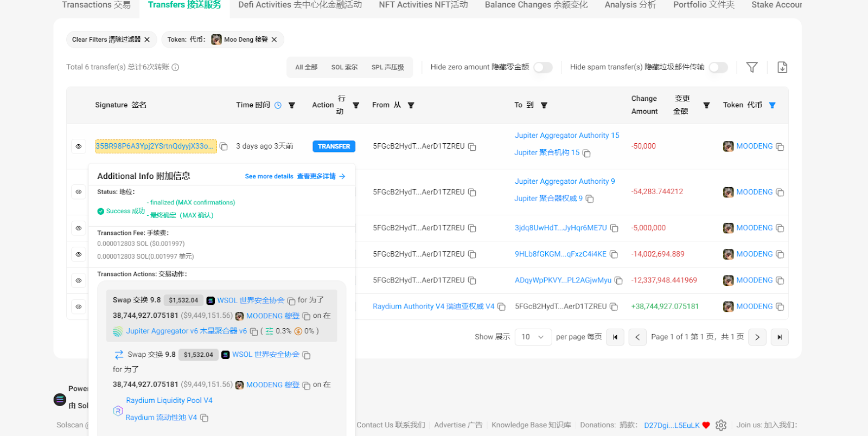Open the Action column filter dropdown

[x=356, y=105]
